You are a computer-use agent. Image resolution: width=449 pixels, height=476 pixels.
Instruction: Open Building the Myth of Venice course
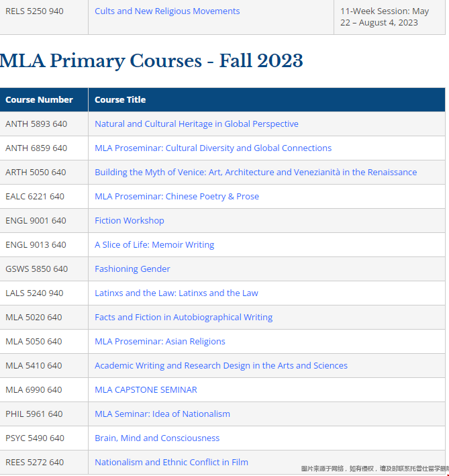click(x=256, y=173)
